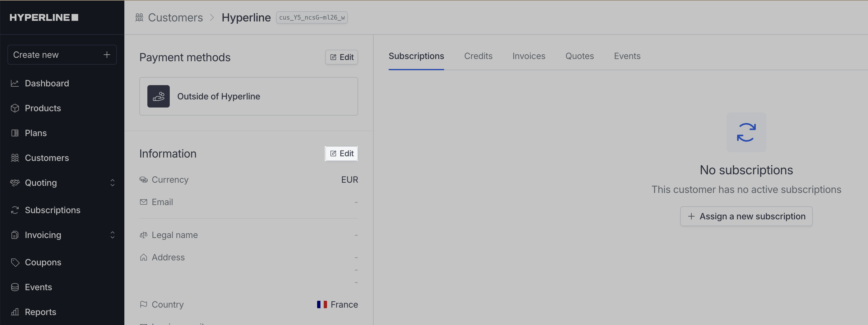Select the Outside of Hyperline payment card
Viewport: 868px width, 325px height.
point(249,96)
